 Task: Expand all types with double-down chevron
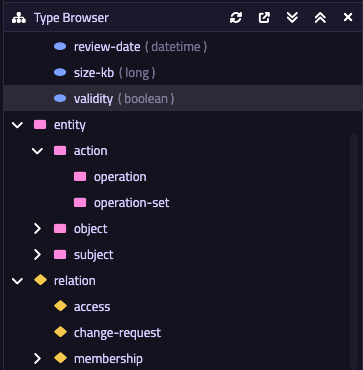click(292, 18)
